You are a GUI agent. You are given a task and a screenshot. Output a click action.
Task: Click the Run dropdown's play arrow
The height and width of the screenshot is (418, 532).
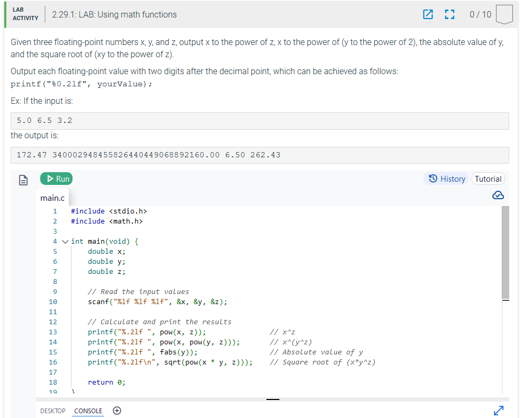[x=50, y=179]
